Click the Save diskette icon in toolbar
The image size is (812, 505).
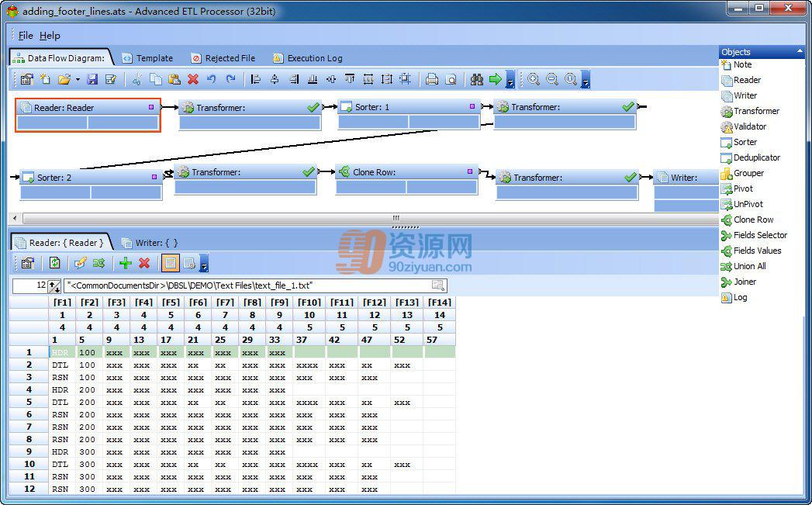pos(92,79)
